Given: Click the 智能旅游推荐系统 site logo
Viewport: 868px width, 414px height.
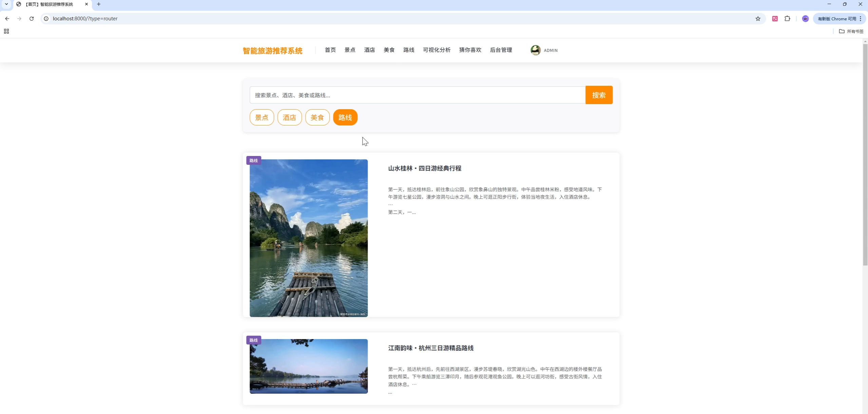Looking at the screenshot, I should pyautogui.click(x=272, y=51).
